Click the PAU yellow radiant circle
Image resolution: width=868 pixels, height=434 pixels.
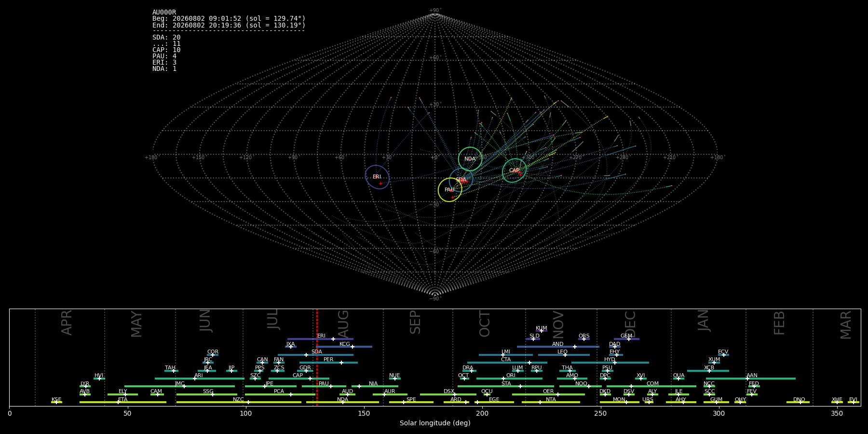pyautogui.click(x=450, y=190)
